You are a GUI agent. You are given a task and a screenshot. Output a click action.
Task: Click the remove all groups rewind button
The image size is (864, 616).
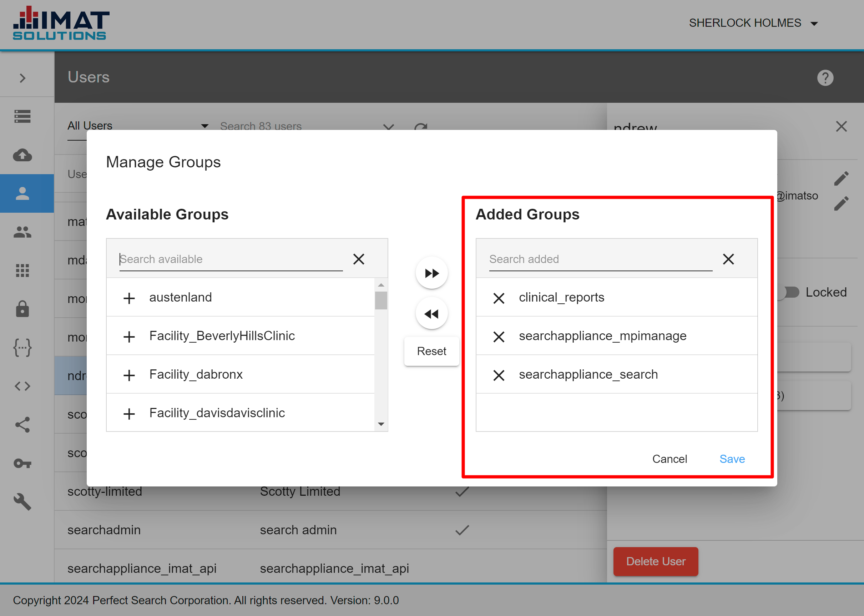[431, 314]
